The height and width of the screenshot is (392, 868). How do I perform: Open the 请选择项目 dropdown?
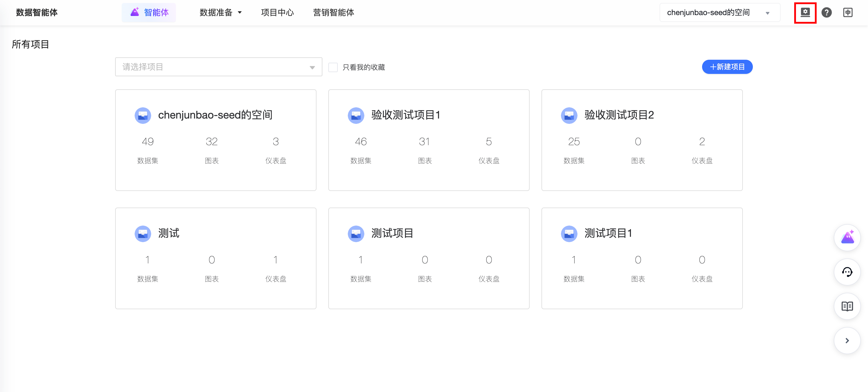click(218, 67)
